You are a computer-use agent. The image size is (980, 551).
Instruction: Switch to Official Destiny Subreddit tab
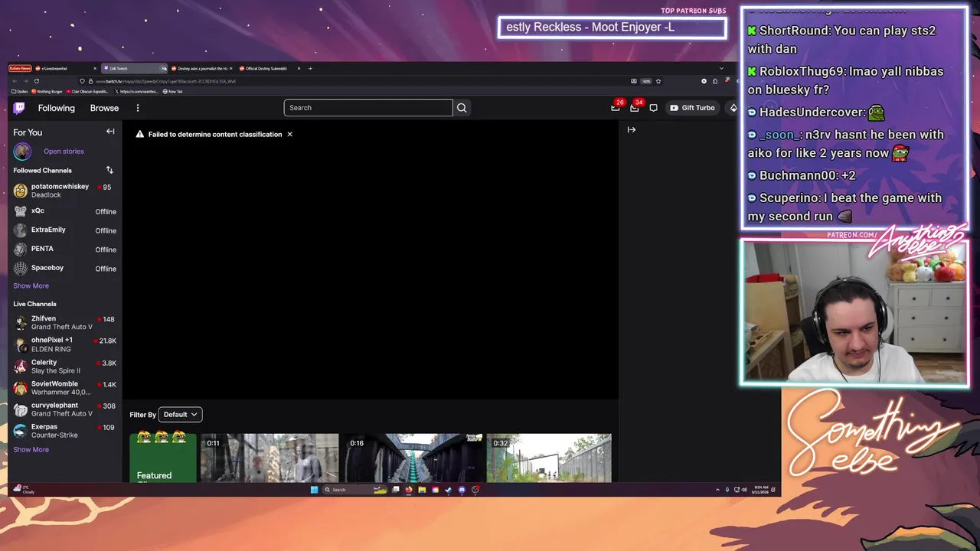pyautogui.click(x=269, y=68)
